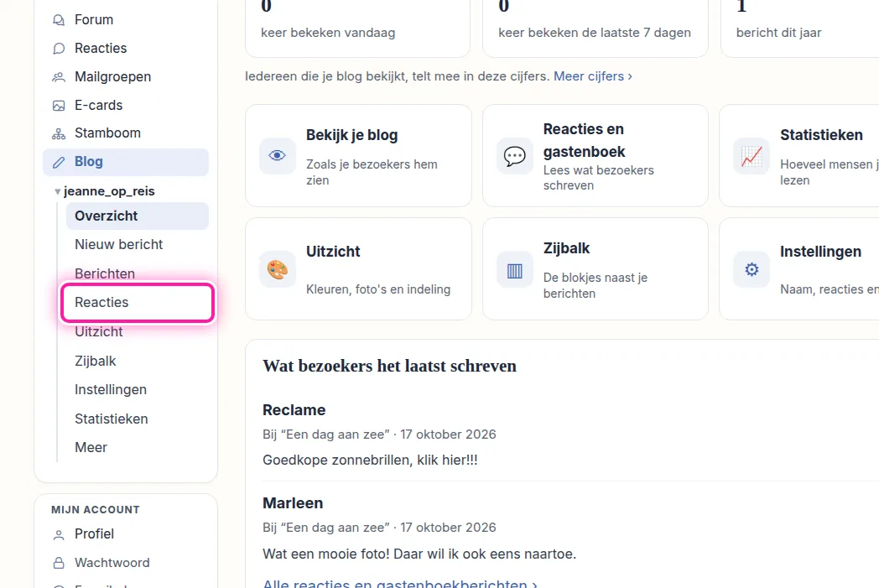879x588 pixels.
Task: Click the palette icon on the Uitzicht card
Action: tap(278, 269)
